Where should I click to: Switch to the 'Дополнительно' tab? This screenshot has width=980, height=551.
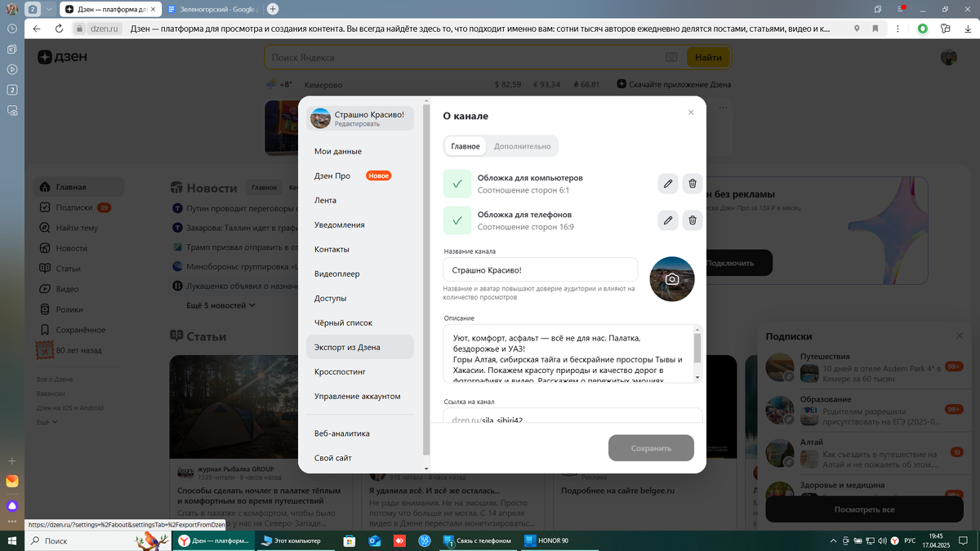click(522, 146)
